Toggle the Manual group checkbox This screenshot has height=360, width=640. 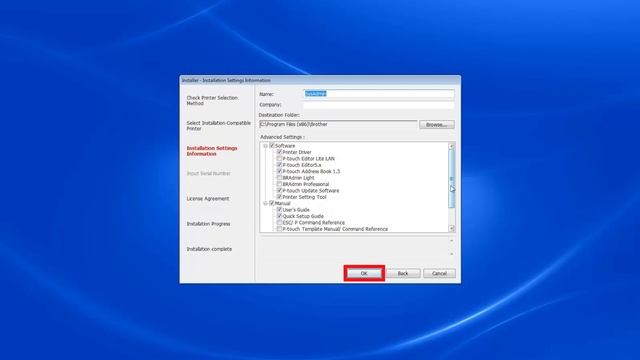(272, 203)
